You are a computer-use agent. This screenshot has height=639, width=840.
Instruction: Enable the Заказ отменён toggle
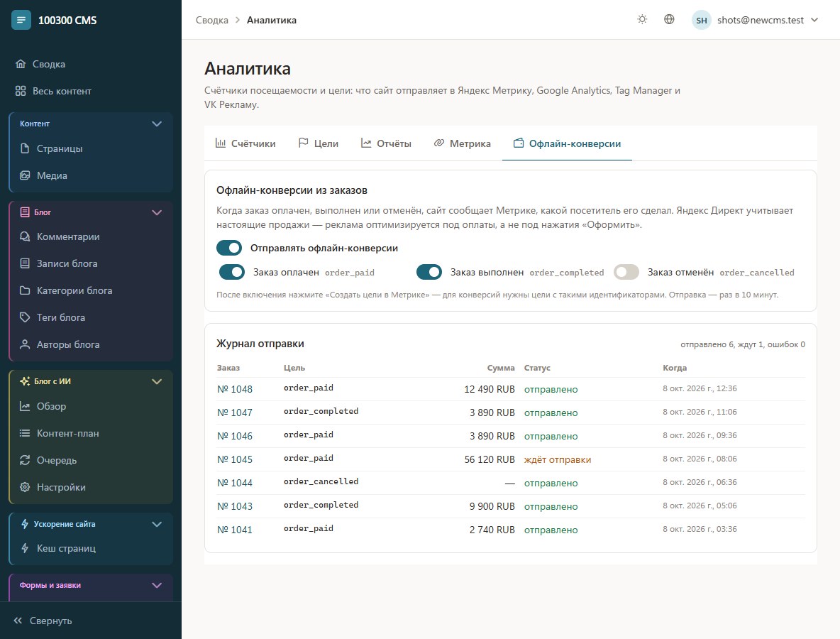point(626,272)
